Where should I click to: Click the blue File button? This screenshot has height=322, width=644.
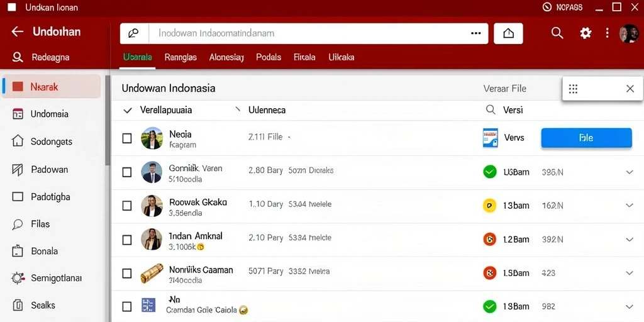point(586,138)
